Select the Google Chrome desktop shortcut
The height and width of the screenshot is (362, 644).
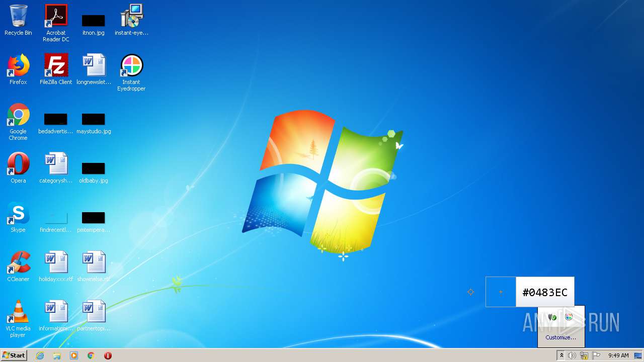tap(18, 122)
